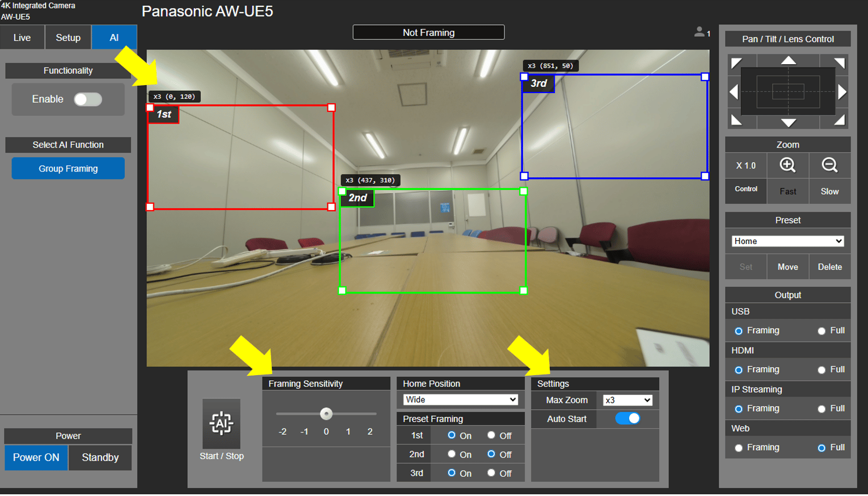Move camera diagonally up-left

tap(736, 62)
